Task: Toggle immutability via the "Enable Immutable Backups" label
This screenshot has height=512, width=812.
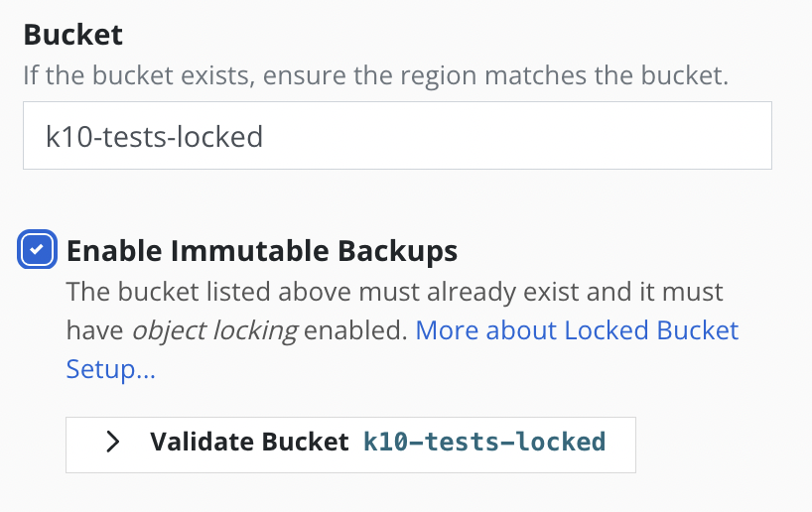Action: coord(261,251)
